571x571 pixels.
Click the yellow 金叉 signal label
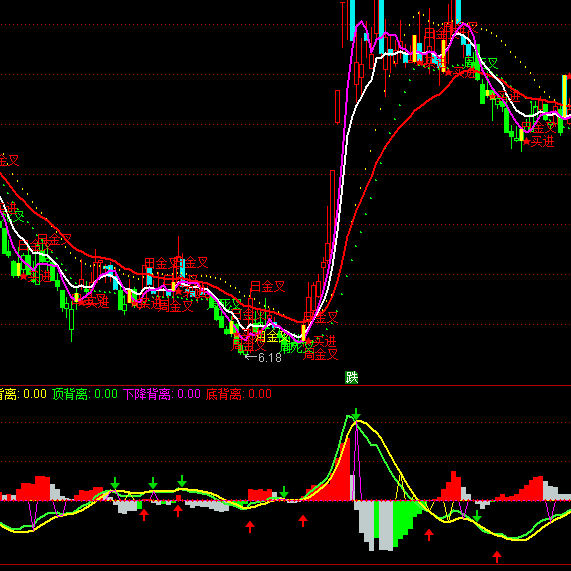point(272,336)
